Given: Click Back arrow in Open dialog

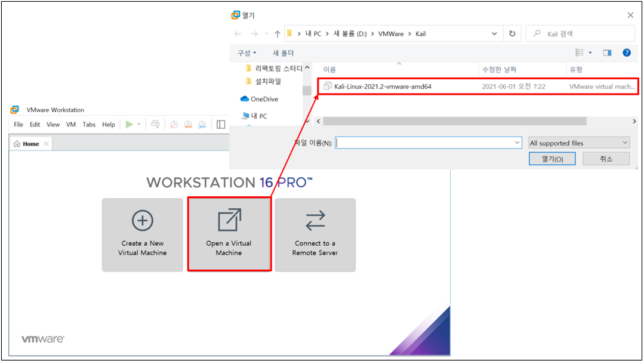Looking at the screenshot, I should pos(238,33).
